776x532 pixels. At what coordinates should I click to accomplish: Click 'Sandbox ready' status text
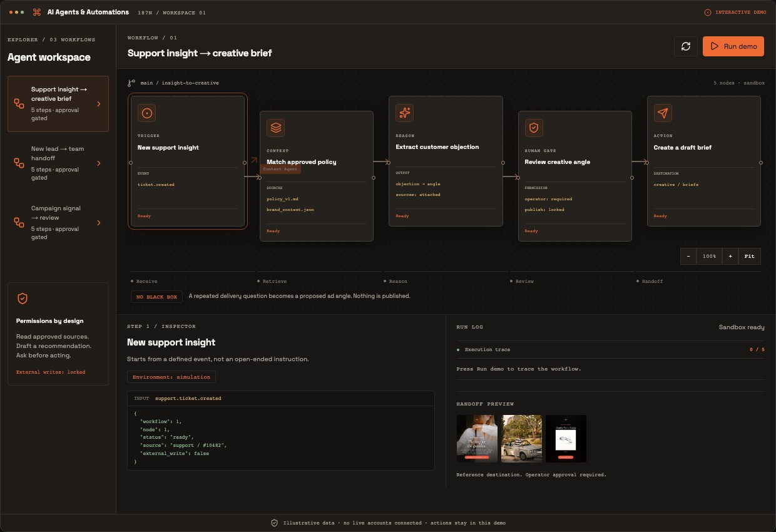click(742, 327)
